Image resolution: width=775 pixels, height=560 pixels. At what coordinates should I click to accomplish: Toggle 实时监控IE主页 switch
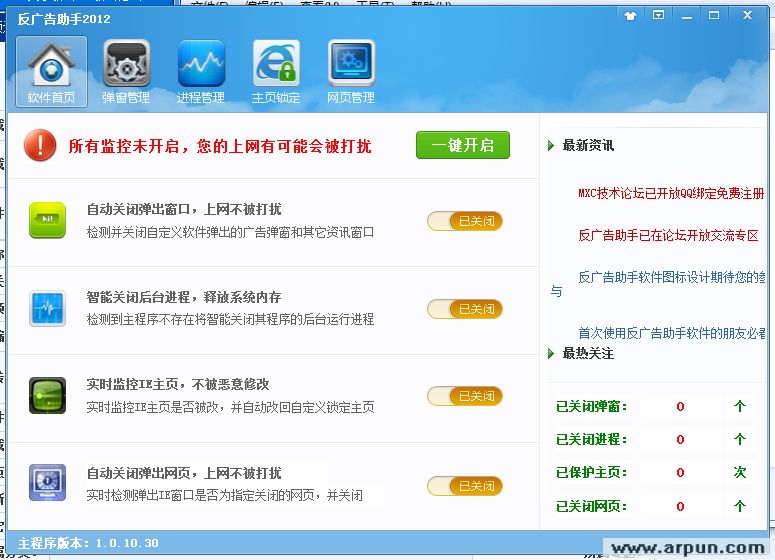(x=465, y=396)
